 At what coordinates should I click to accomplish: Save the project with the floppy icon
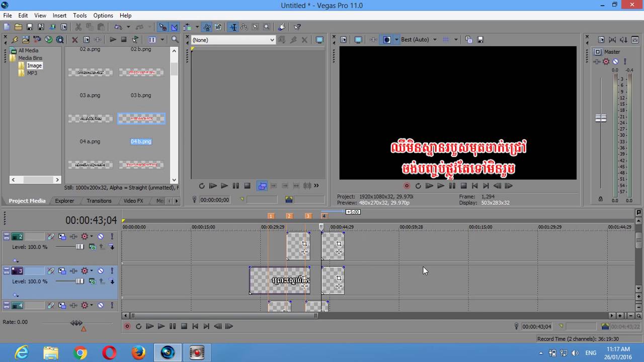(x=29, y=27)
